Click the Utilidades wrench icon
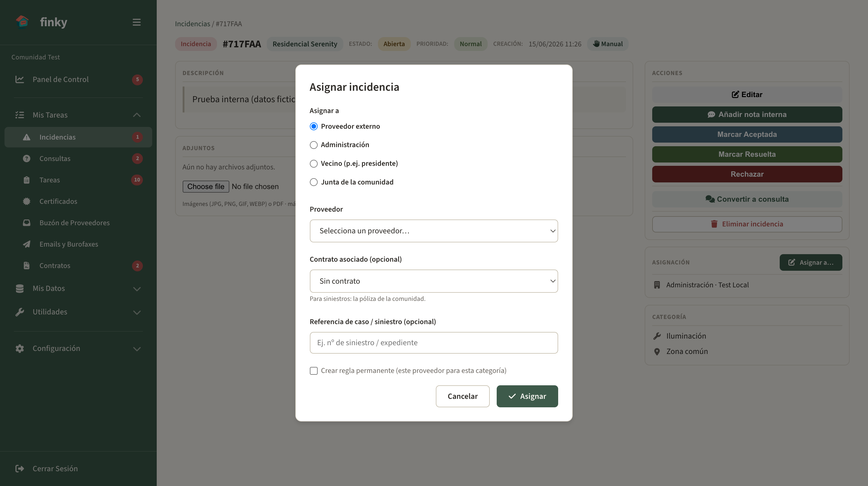The image size is (868, 486). coord(20,312)
